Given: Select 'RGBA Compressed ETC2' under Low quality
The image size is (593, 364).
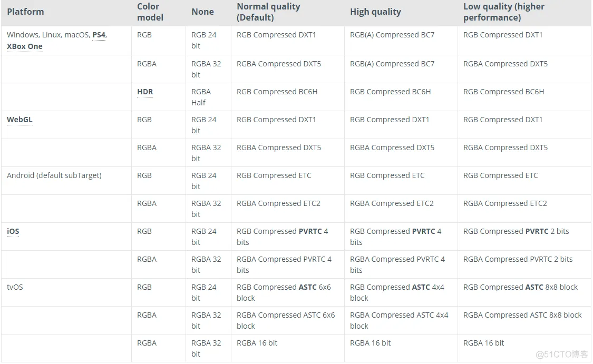Looking at the screenshot, I should coord(505,204).
